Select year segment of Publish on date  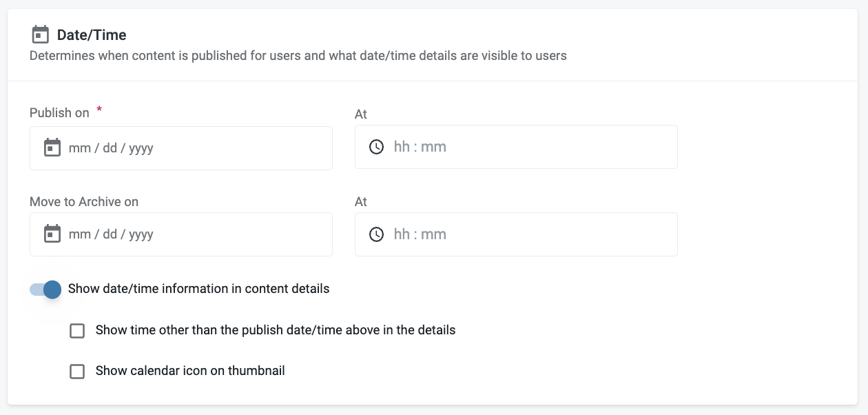[141, 148]
